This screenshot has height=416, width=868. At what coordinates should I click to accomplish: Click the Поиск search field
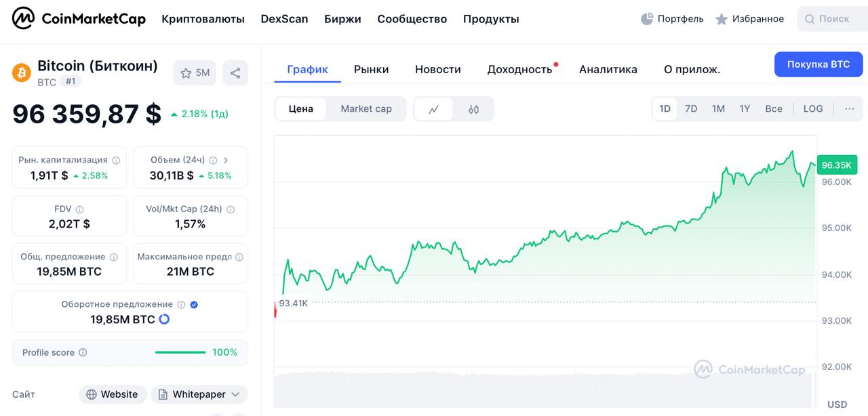833,19
